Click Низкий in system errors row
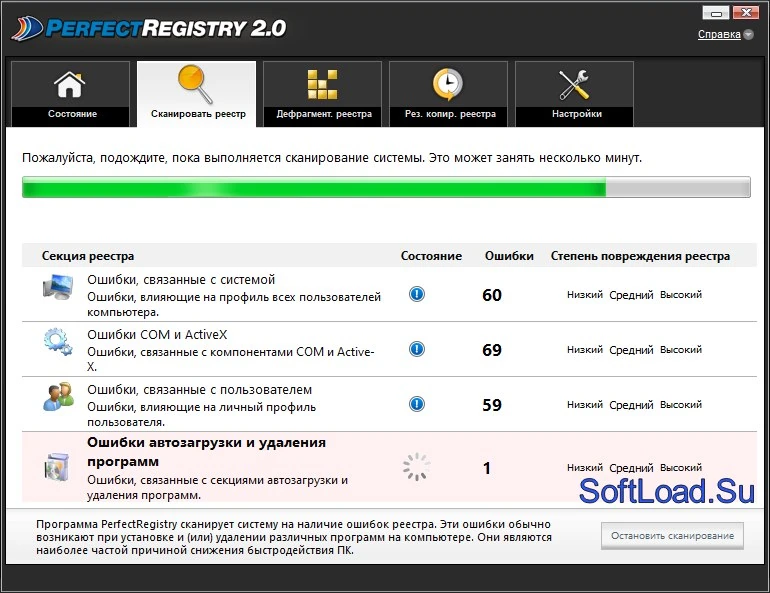The image size is (770, 593). pos(585,295)
